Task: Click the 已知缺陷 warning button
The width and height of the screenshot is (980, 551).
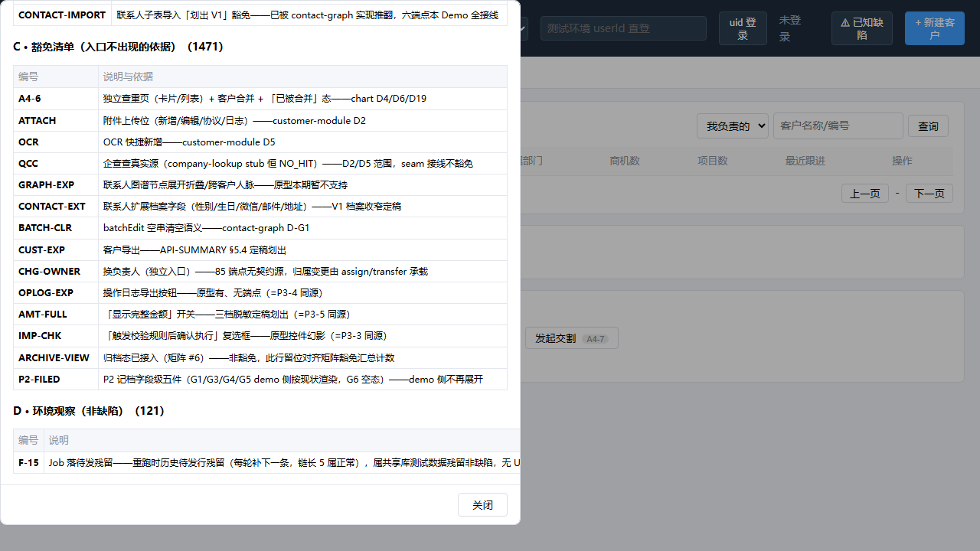Action: click(x=861, y=28)
